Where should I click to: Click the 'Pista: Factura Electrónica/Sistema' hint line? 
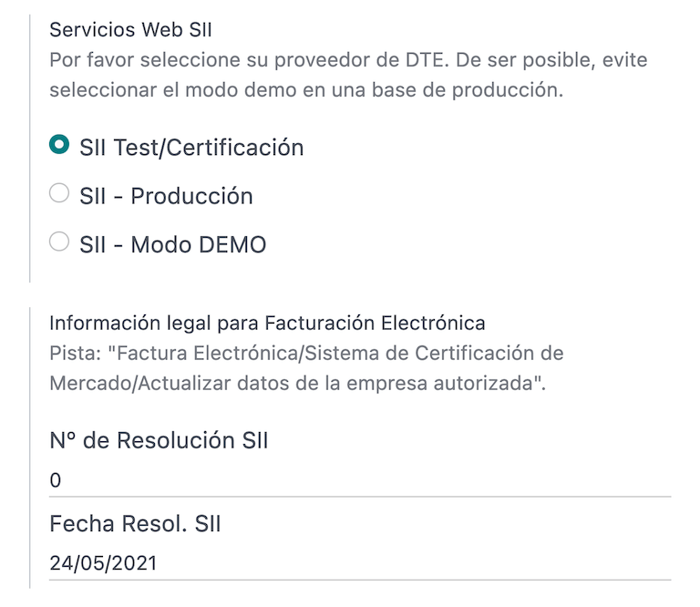point(306,353)
